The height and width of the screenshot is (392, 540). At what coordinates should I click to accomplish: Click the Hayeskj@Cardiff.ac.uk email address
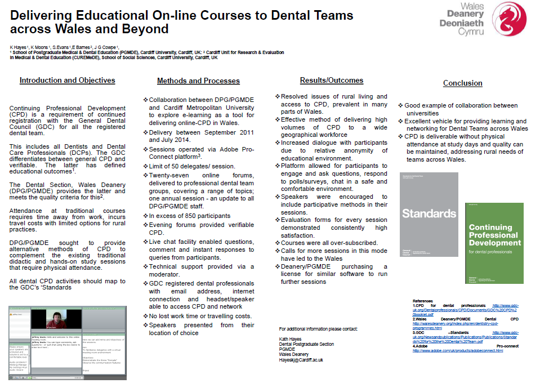point(301,360)
